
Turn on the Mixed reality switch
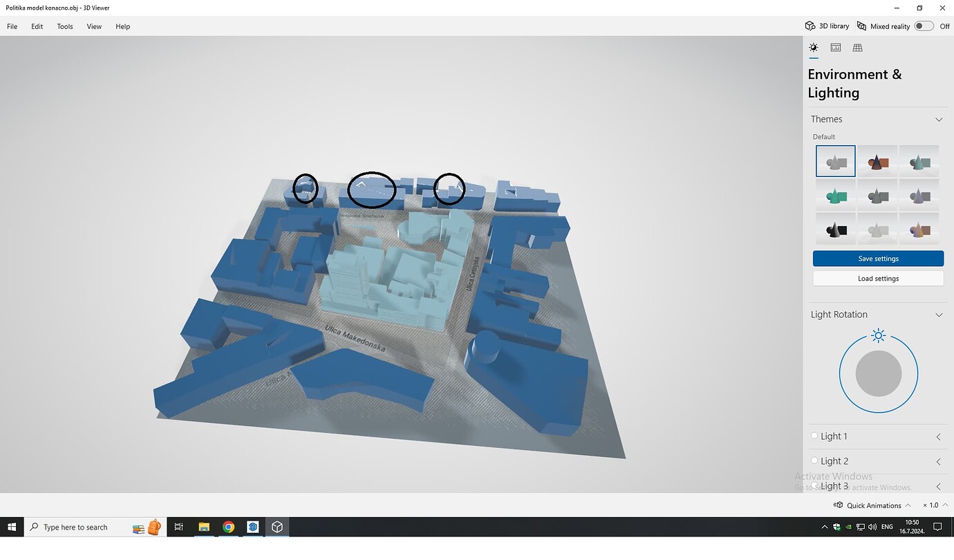[x=924, y=25]
